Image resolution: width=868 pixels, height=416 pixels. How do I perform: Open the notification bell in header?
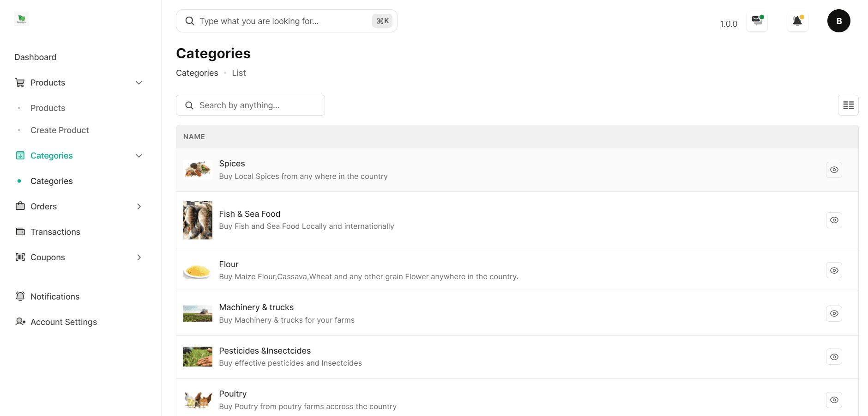click(x=797, y=21)
